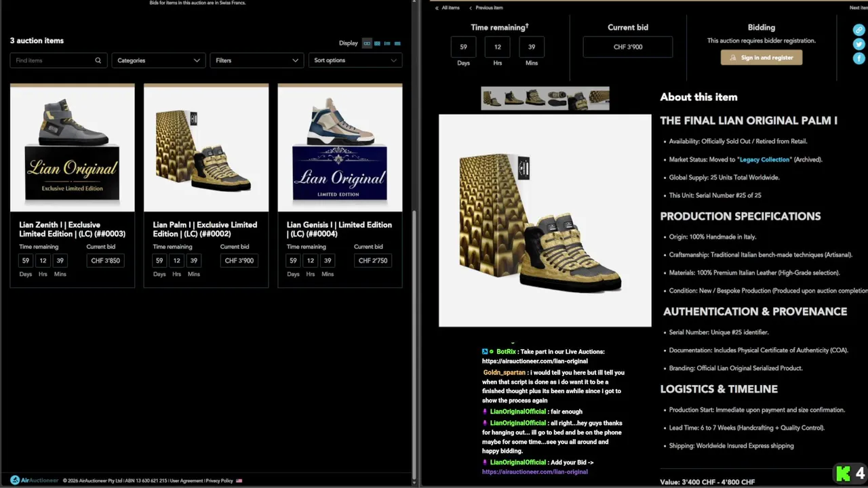Click the Lian Genisis blue sneaker card image
868x488 pixels.
(x=340, y=150)
